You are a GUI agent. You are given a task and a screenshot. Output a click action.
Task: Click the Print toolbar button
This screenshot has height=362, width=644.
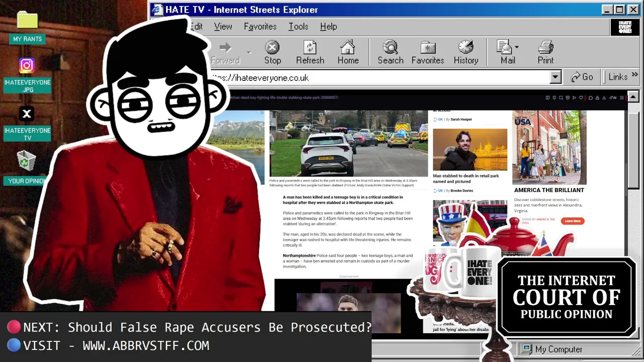[545, 53]
